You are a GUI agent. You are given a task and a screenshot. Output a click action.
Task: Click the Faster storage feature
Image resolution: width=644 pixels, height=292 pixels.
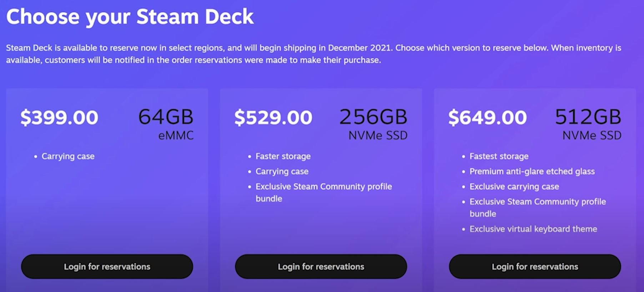pyautogui.click(x=283, y=156)
